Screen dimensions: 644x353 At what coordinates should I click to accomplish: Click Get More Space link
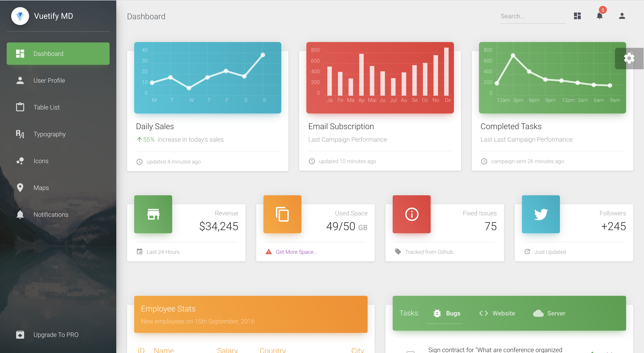[x=296, y=252]
